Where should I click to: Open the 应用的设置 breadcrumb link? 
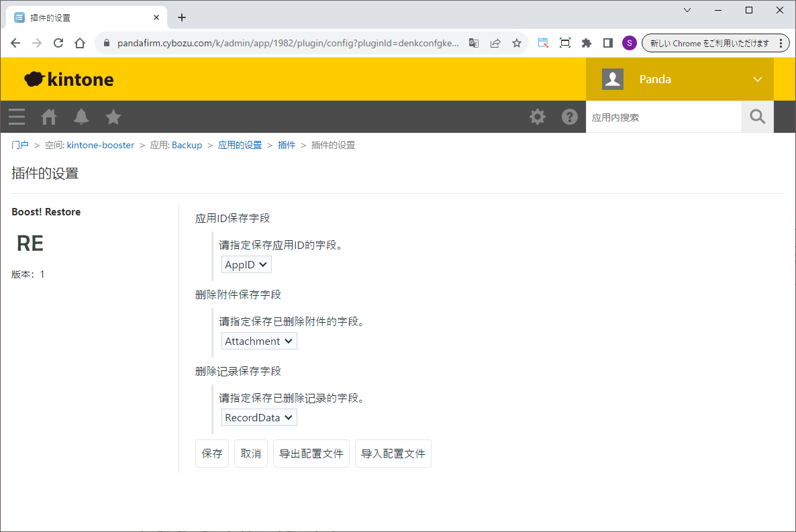click(240, 145)
